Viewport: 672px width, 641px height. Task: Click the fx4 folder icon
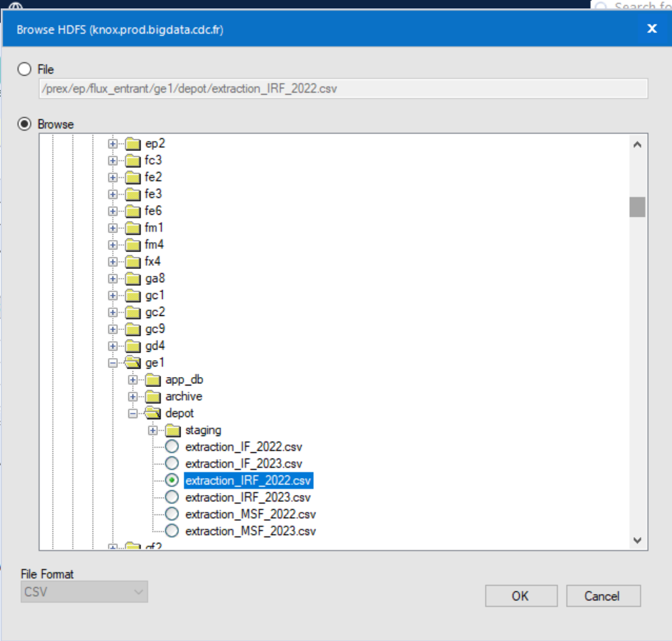pyautogui.click(x=134, y=261)
